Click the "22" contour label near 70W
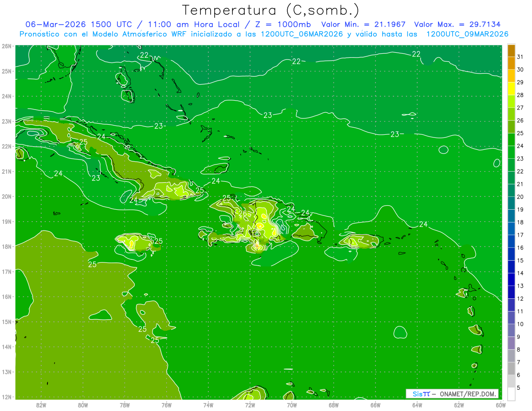The width and height of the screenshot is (532, 411). tap(297, 61)
